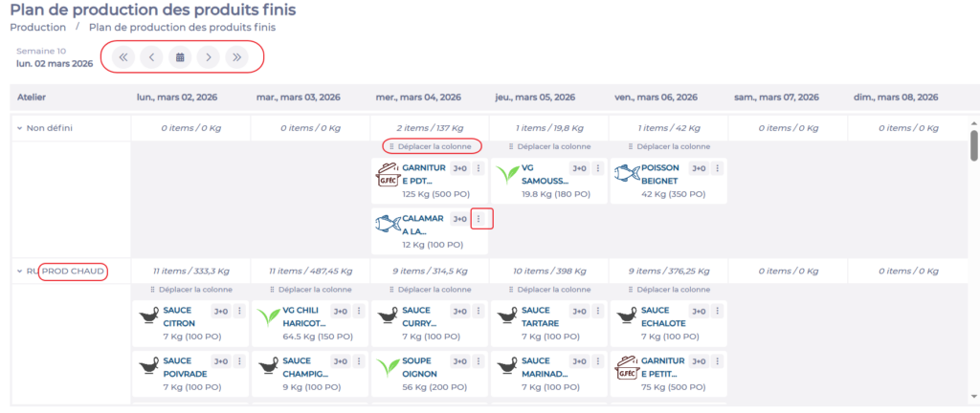Viewport: 980px width, 413px height.
Task: Collapse the PROD CHAUD workshop row
Action: click(19, 272)
